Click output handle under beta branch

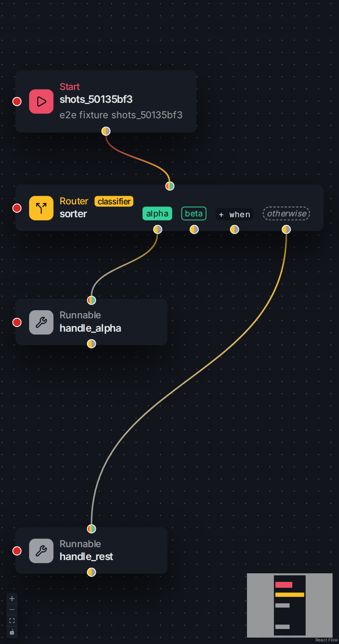point(194,229)
